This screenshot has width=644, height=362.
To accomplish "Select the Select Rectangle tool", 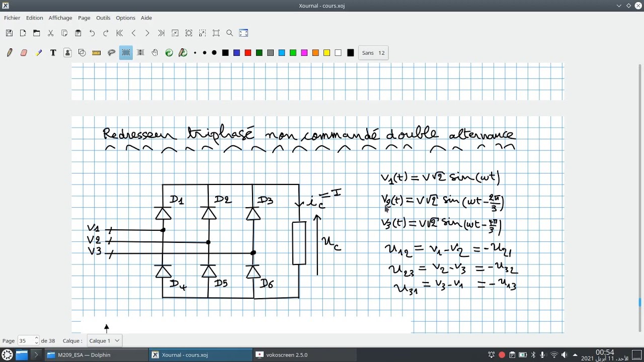I will pyautogui.click(x=126, y=53).
